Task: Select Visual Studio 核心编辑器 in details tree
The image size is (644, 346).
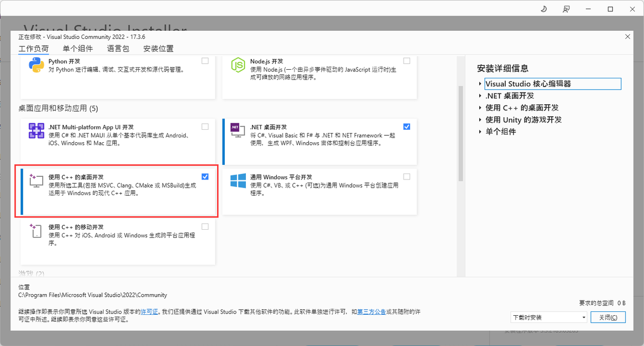Action: [553, 84]
